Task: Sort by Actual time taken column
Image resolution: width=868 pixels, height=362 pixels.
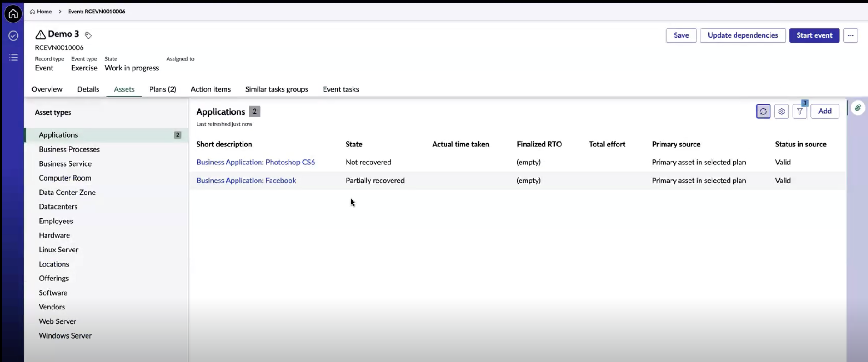Action: pyautogui.click(x=461, y=144)
